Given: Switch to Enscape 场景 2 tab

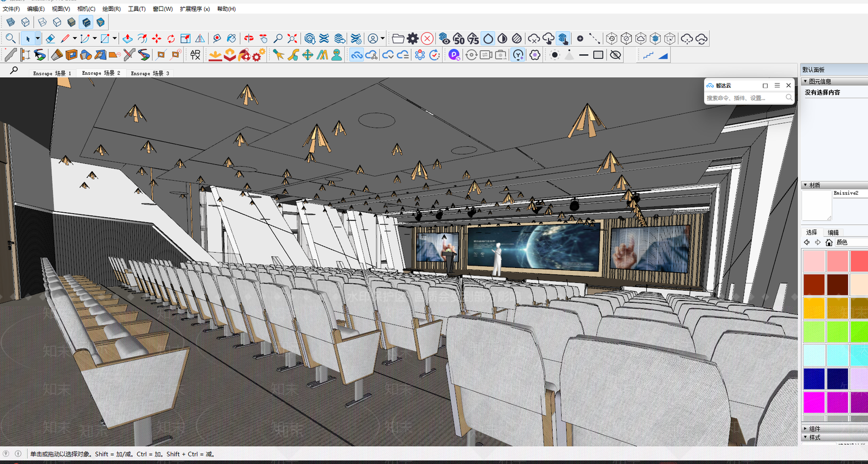Looking at the screenshot, I should [x=101, y=73].
